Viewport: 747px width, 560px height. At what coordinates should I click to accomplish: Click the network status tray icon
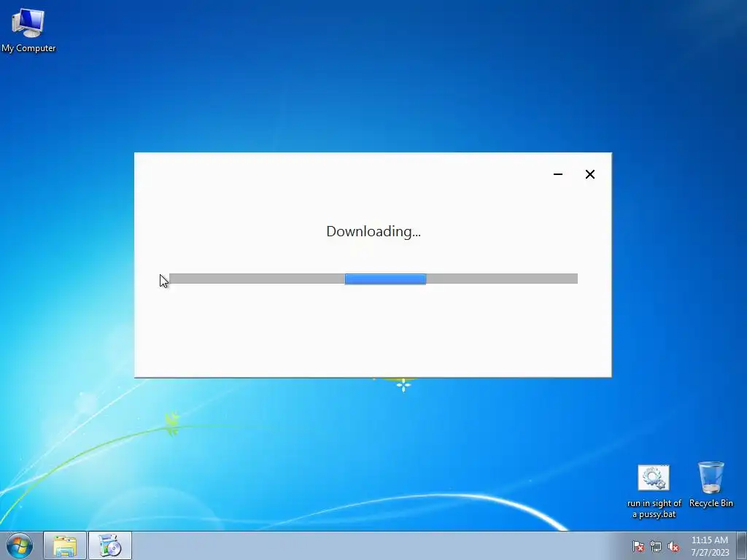[656, 546]
